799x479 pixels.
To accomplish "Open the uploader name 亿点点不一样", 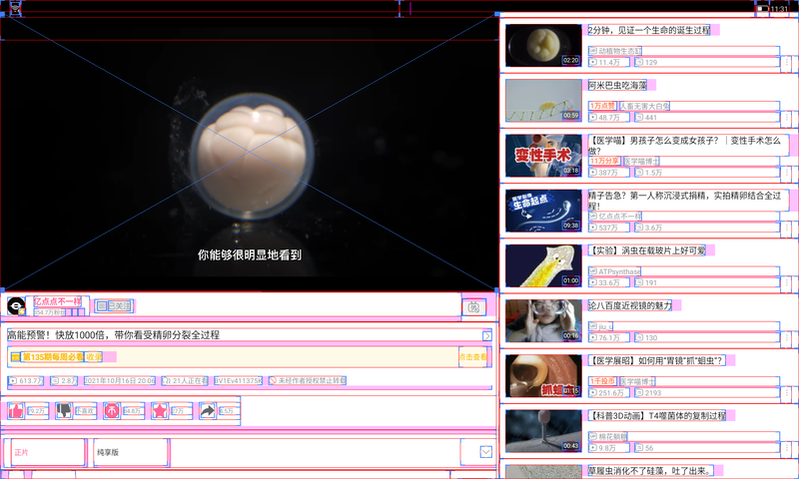I will 57,301.
